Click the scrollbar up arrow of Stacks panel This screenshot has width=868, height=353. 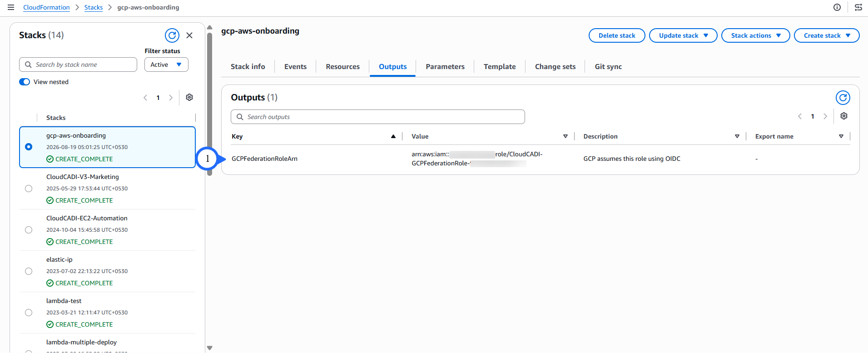(209, 27)
